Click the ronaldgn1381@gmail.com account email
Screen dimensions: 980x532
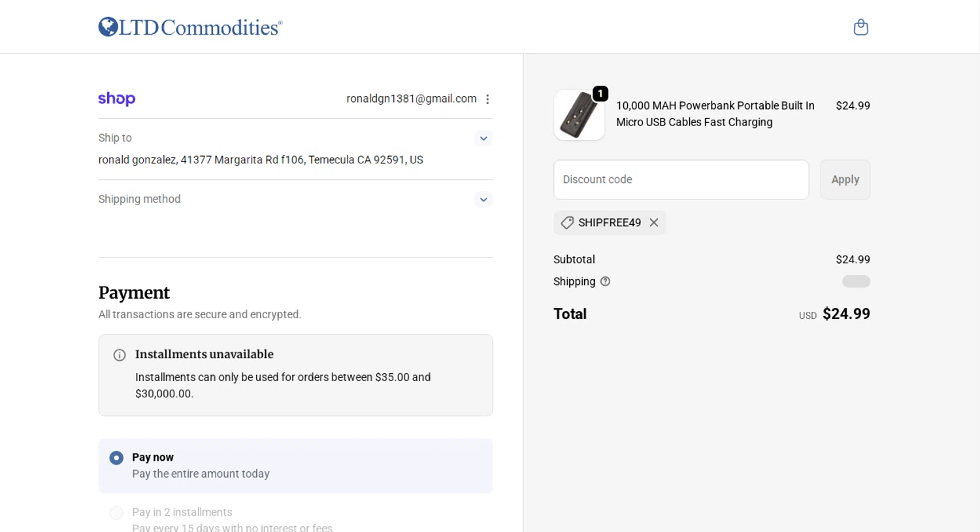(411, 99)
